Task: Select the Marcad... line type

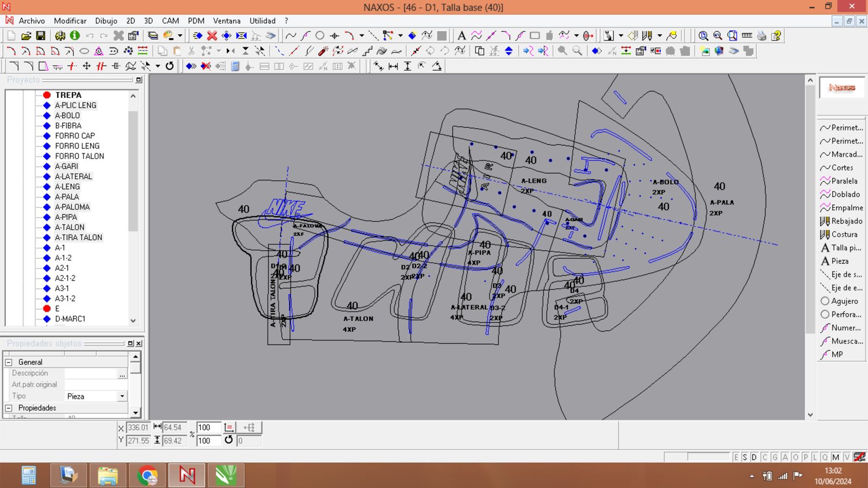Action: pyautogui.click(x=841, y=155)
